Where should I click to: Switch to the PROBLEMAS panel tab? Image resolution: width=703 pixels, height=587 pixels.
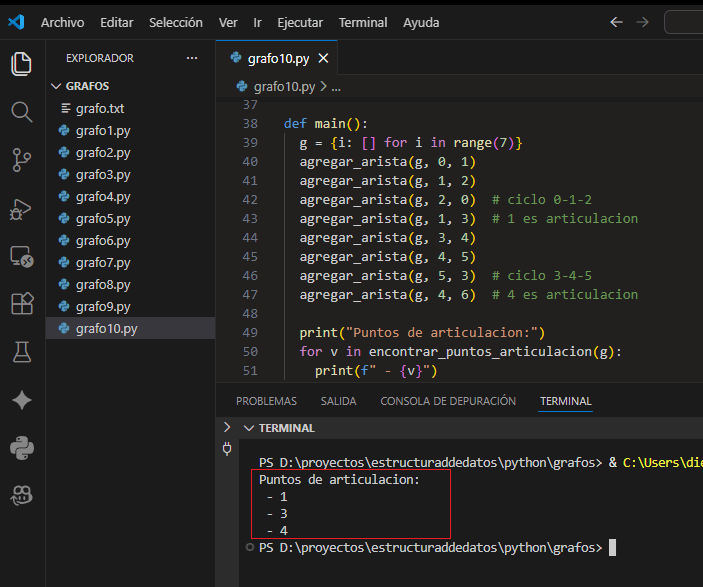click(x=266, y=401)
